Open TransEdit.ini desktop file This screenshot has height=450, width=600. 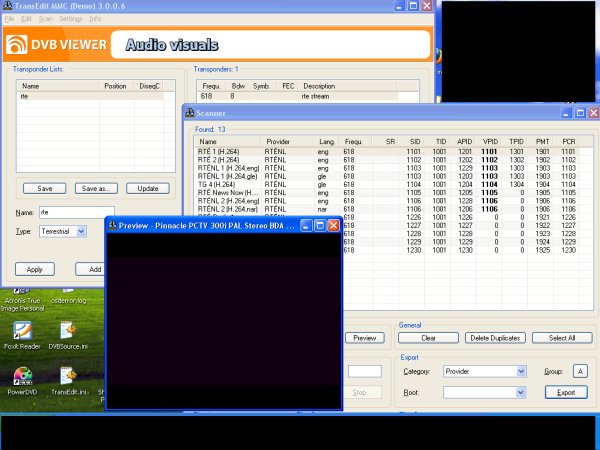(69, 381)
